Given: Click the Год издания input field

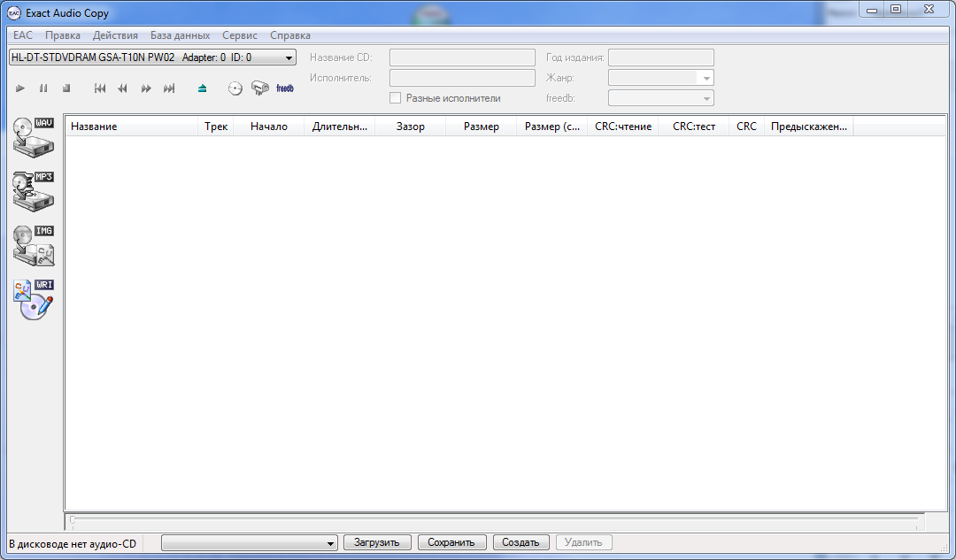Looking at the screenshot, I should click(661, 58).
